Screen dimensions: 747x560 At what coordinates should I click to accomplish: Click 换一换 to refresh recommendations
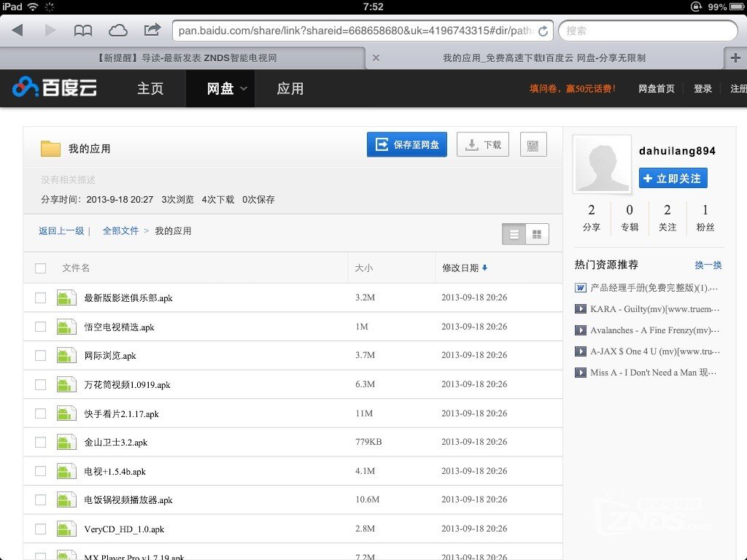(708, 265)
